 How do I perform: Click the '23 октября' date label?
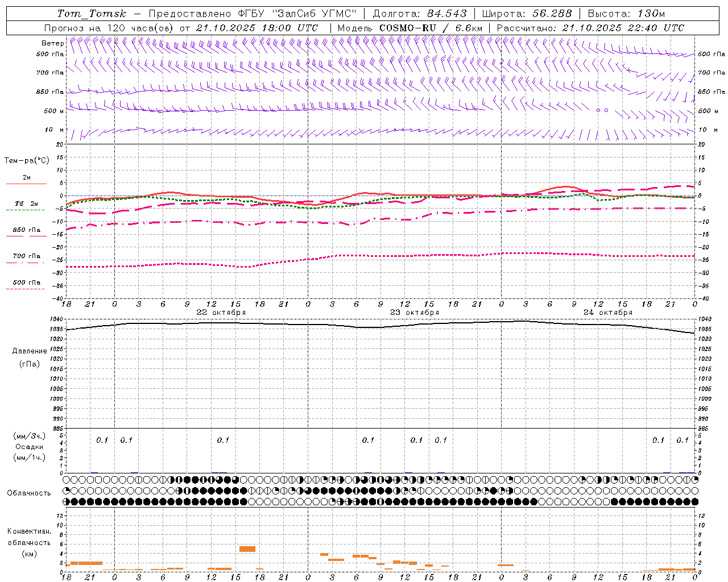[414, 313]
